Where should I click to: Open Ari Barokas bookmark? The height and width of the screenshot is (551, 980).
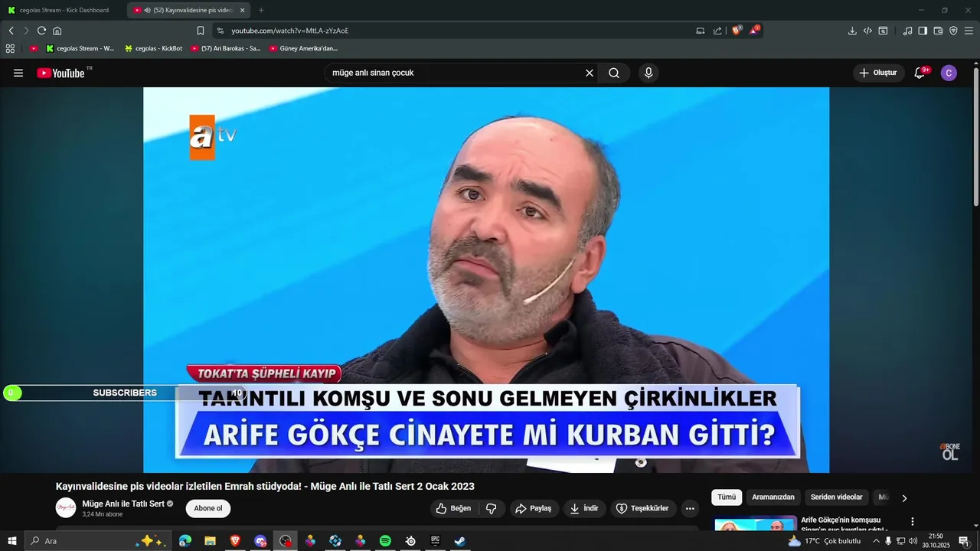(x=225, y=48)
